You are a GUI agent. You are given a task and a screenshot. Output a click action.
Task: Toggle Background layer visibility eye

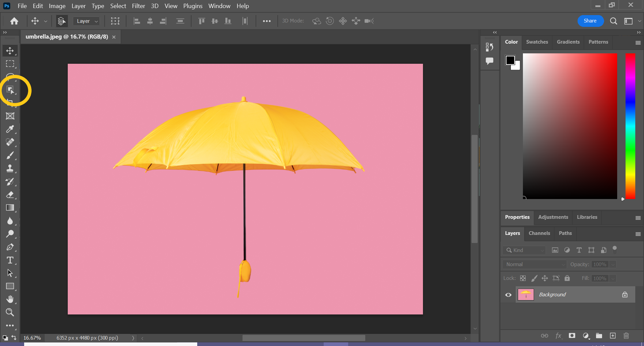(x=508, y=295)
